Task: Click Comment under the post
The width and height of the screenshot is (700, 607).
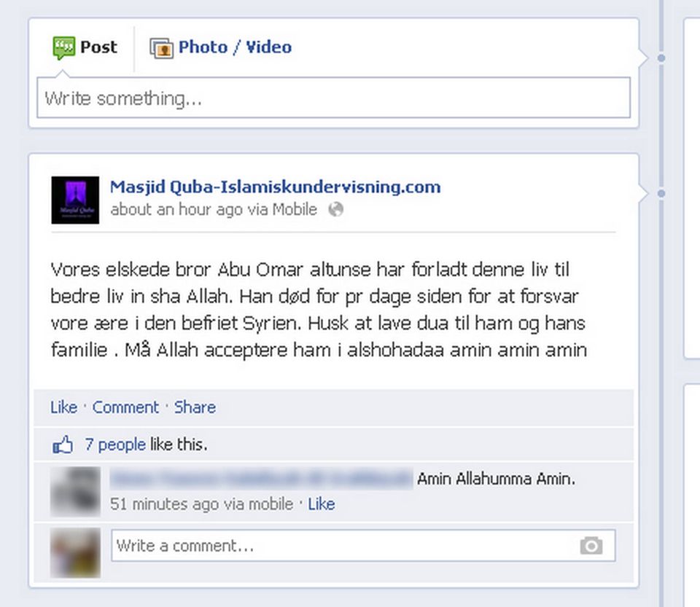Action: point(125,407)
